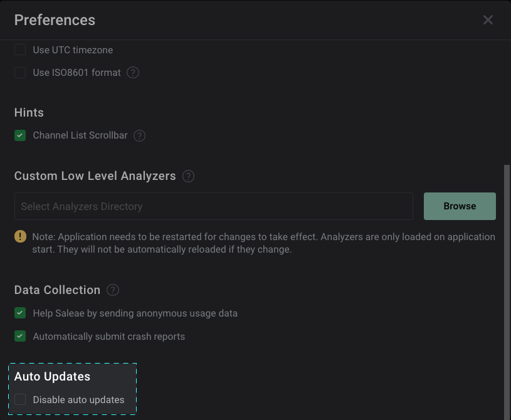Click the yellow warning note icon
The image size is (511, 420).
click(20, 237)
